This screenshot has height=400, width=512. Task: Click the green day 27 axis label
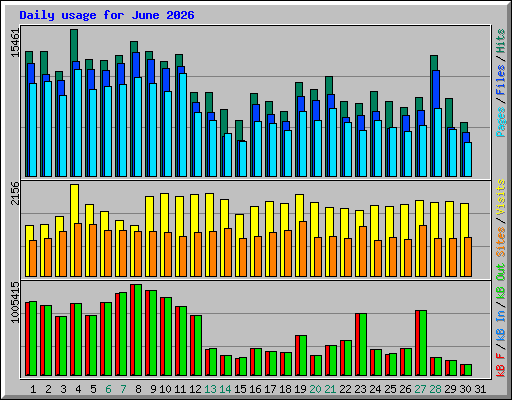[x=420, y=389]
